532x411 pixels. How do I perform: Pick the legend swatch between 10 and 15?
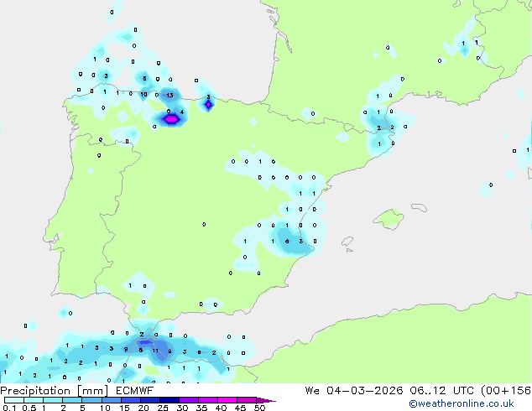tap(111, 400)
